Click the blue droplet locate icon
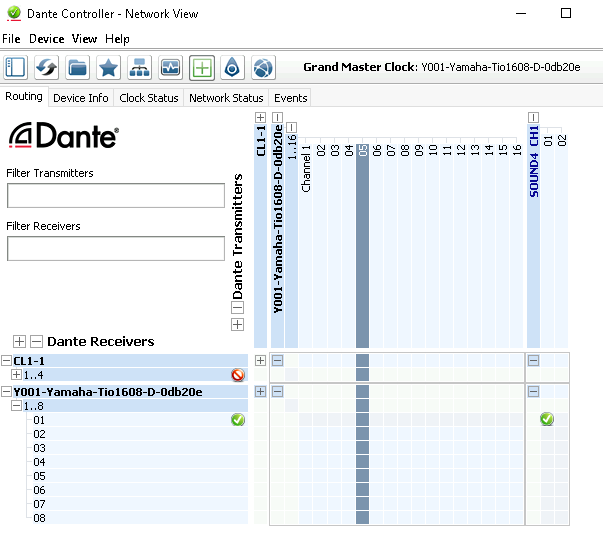The width and height of the screenshot is (603, 551). pos(232,68)
